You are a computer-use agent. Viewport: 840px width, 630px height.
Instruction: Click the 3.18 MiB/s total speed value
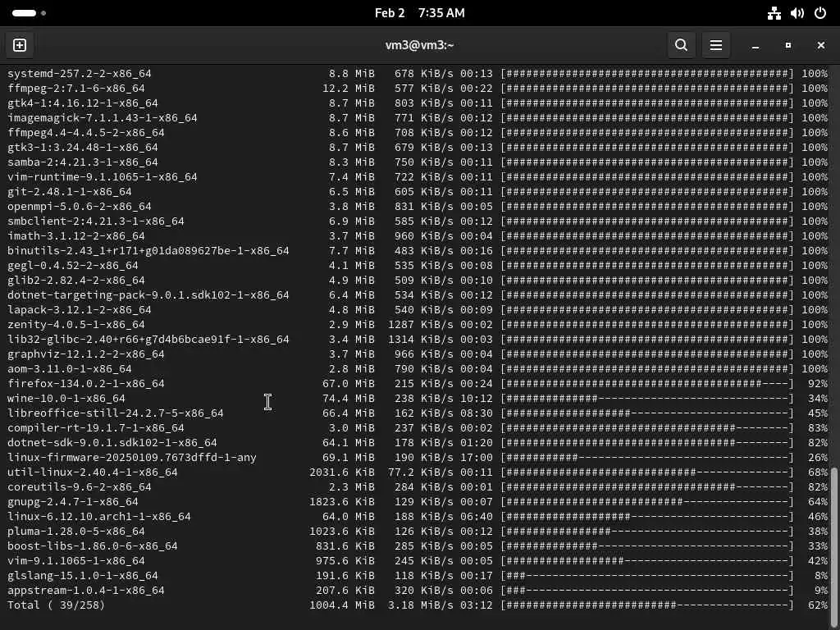(x=421, y=605)
